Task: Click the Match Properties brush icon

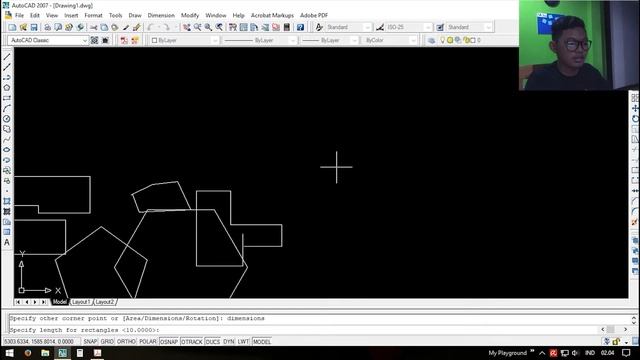Action: [x=126, y=27]
